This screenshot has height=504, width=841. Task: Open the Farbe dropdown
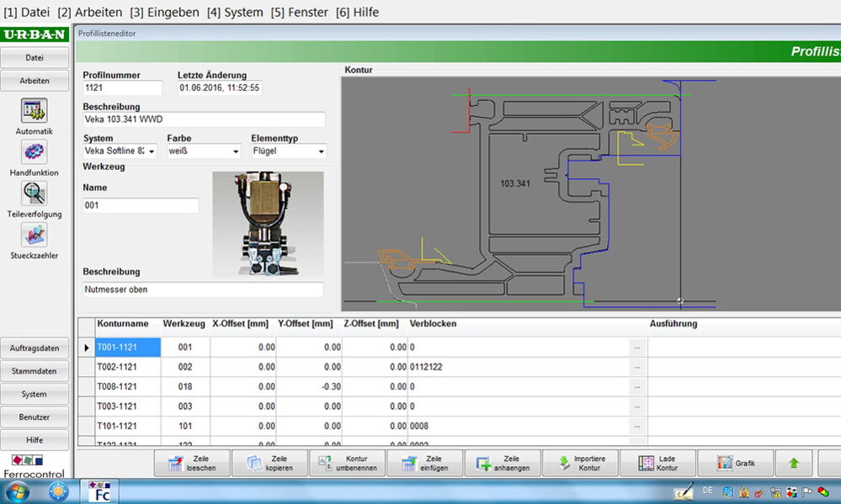(235, 152)
